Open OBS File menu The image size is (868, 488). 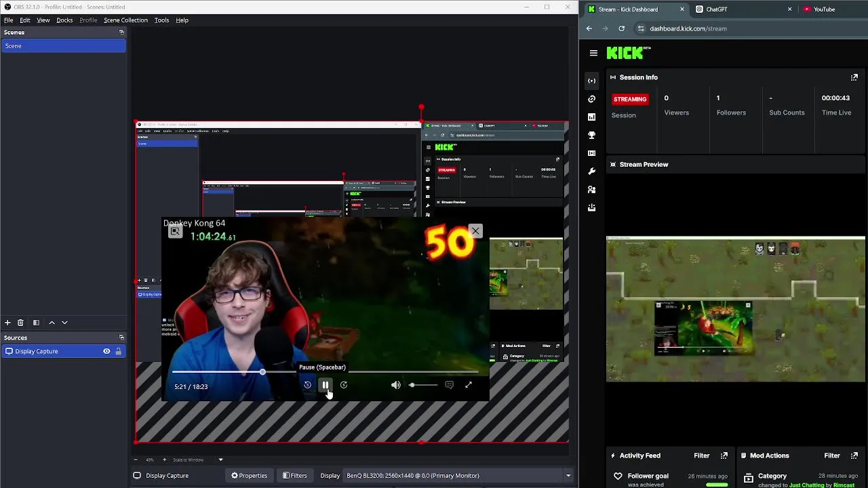tap(8, 20)
